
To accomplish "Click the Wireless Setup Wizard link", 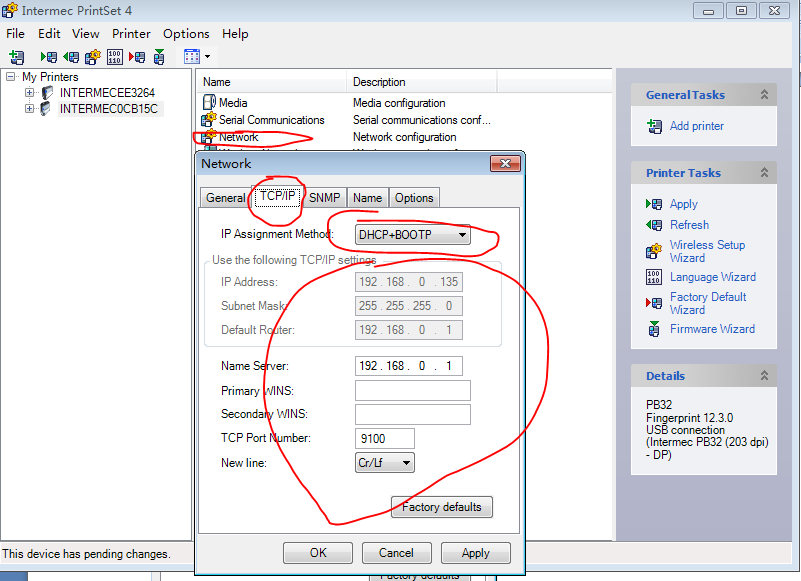I will (708, 251).
